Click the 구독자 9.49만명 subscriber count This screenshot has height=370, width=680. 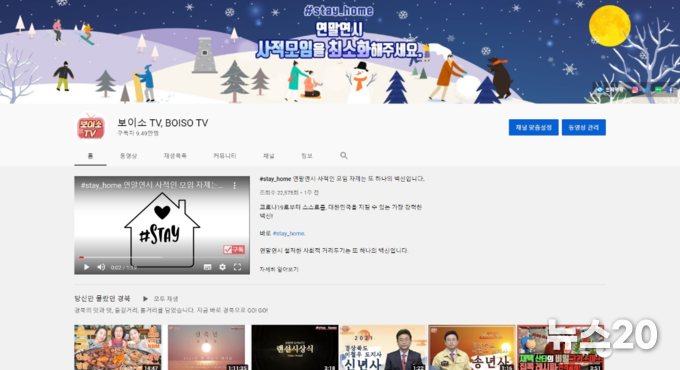pyautogui.click(x=138, y=133)
